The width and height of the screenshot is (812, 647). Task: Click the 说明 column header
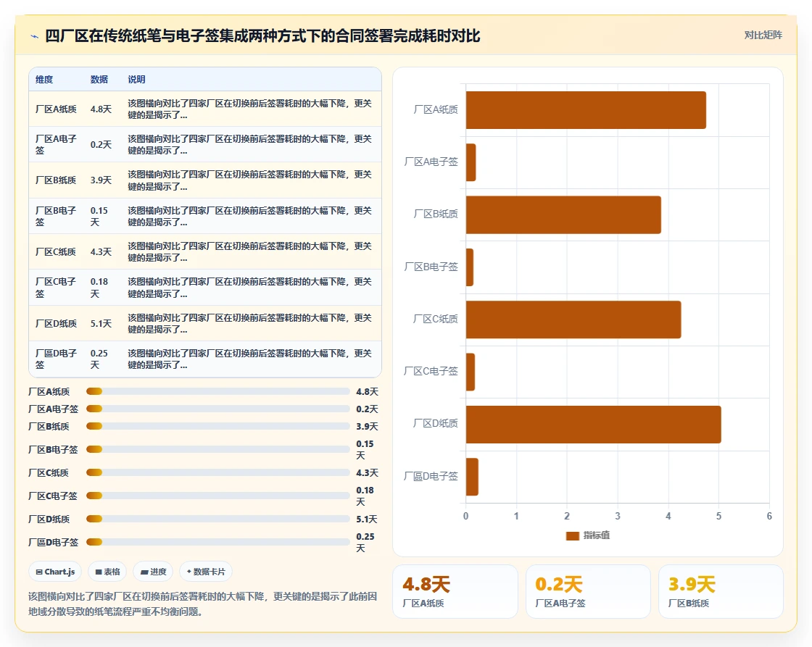[137, 79]
